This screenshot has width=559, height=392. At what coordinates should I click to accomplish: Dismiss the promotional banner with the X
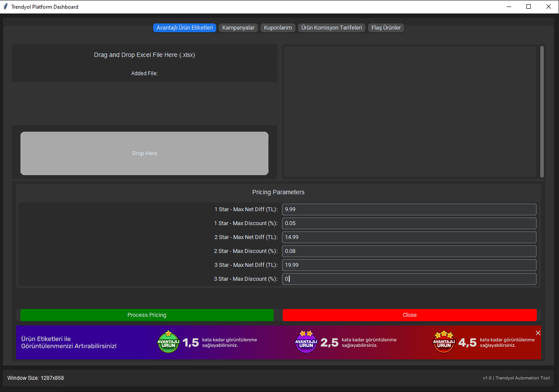click(538, 333)
